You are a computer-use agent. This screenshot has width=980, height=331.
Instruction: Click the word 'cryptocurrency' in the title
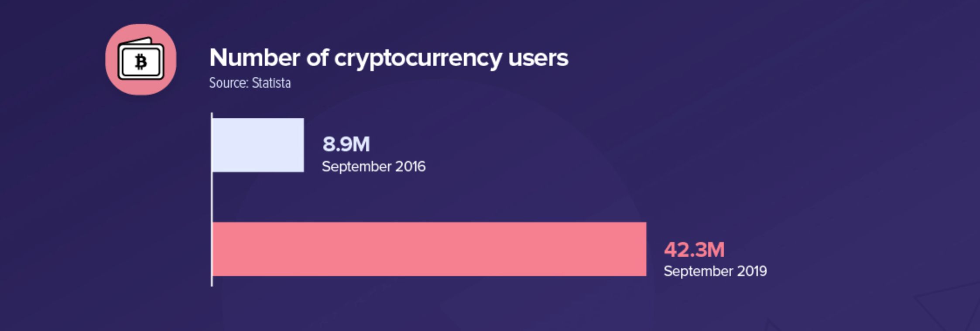[x=418, y=58]
